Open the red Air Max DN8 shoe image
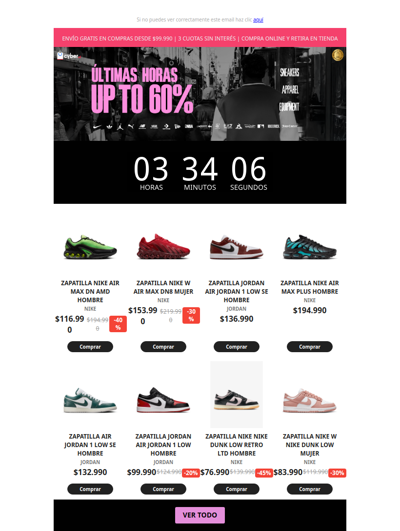Viewport: 400px width, 531px height. pos(163,247)
